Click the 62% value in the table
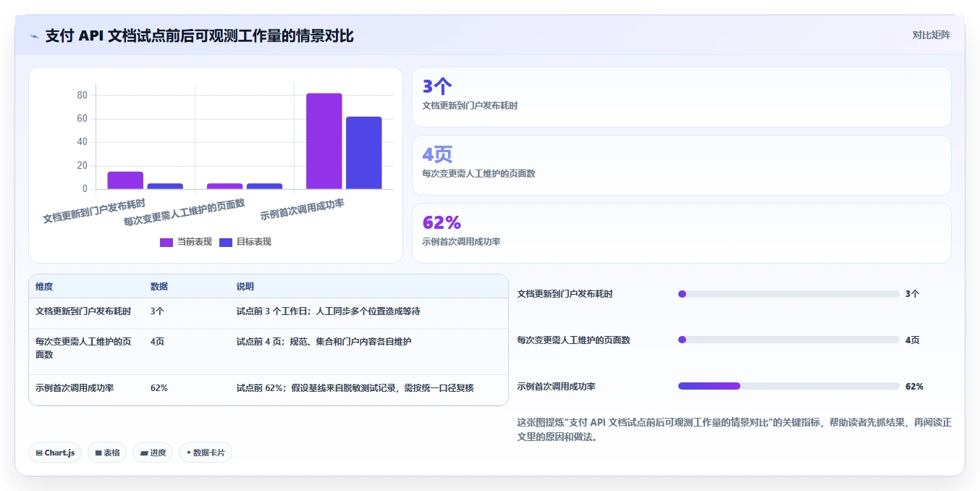The width and height of the screenshot is (980, 491). click(159, 388)
